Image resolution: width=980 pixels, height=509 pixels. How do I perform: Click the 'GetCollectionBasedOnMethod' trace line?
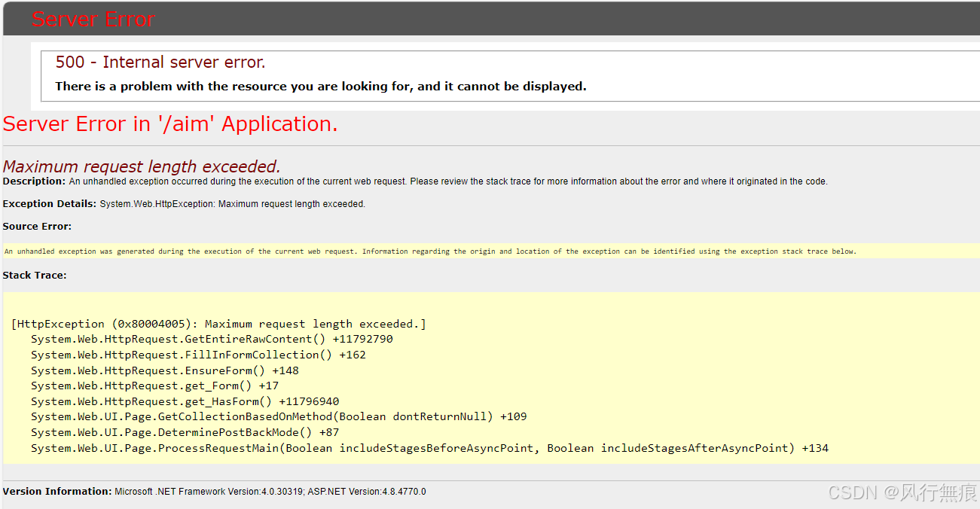coord(279,416)
